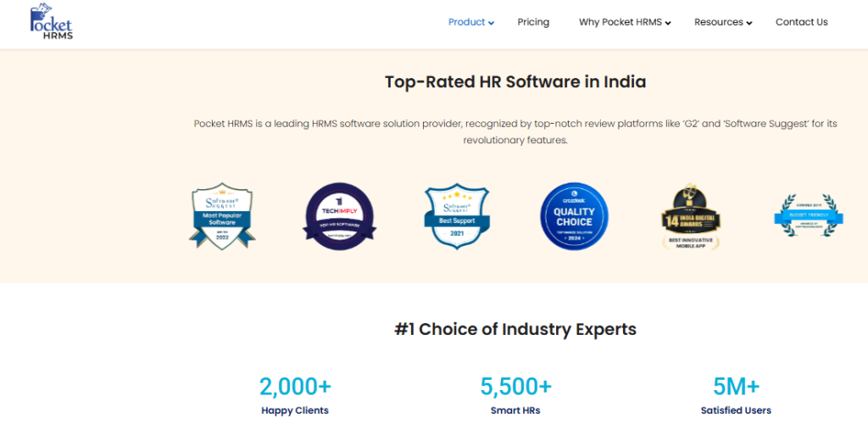
Task: Click the 2,000+ statistic
Action: (x=295, y=387)
